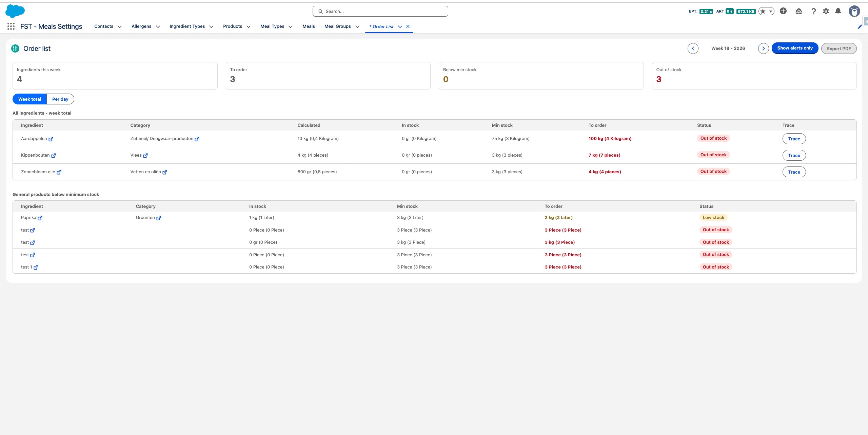Switch view to Per day
Image resolution: width=868 pixels, height=435 pixels.
(x=60, y=99)
